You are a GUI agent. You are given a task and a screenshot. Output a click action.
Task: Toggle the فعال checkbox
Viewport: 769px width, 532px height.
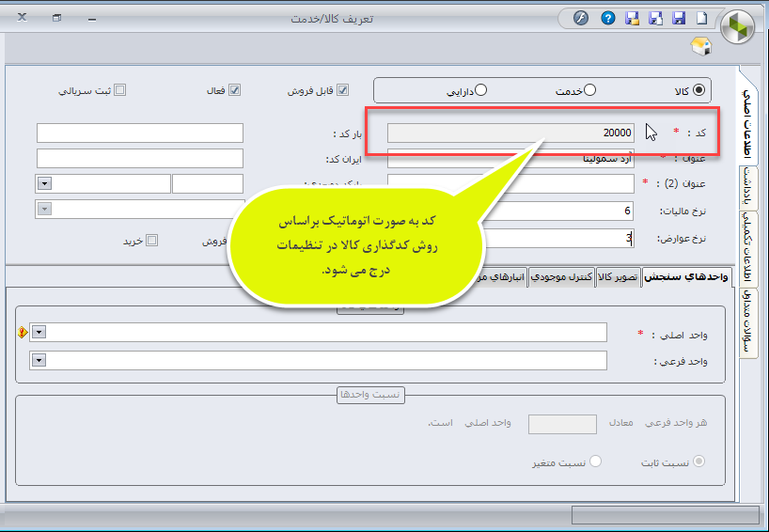click(x=234, y=90)
